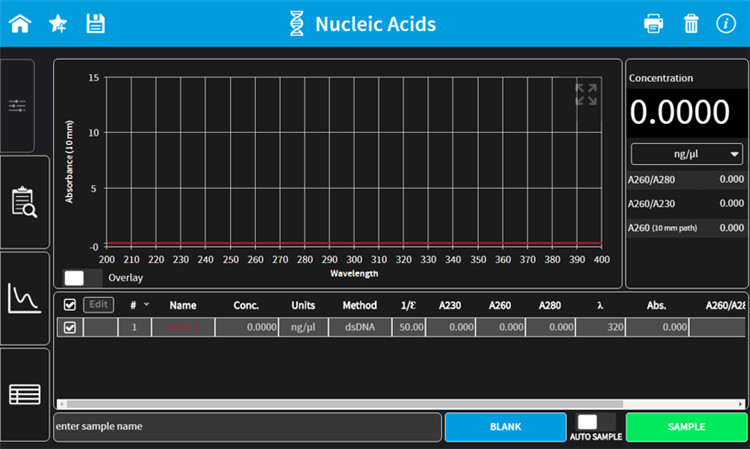This screenshot has width=750, height=449.
Task: Save data with the floppy disk icon
Action: pos(96,23)
